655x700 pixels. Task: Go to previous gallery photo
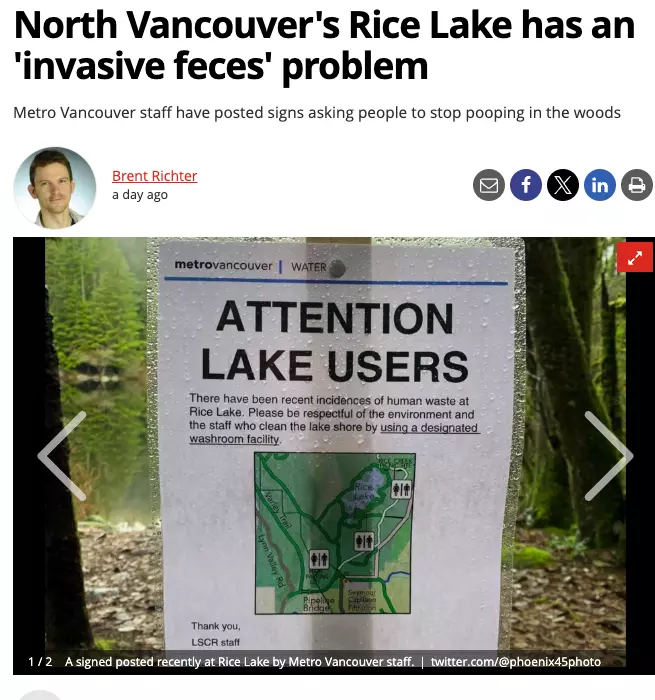coord(62,456)
